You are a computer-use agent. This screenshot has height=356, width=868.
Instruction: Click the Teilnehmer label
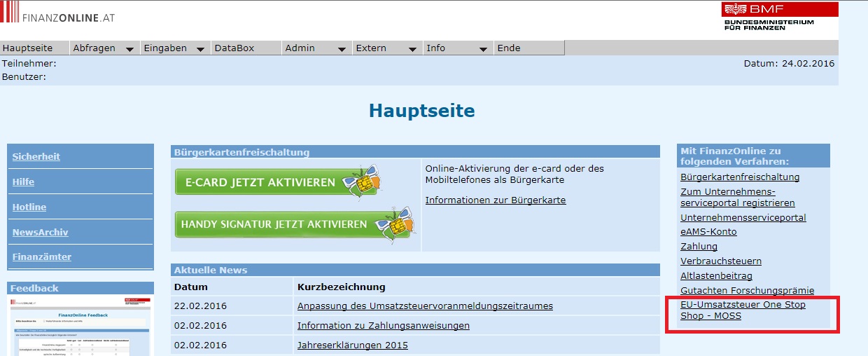point(29,63)
